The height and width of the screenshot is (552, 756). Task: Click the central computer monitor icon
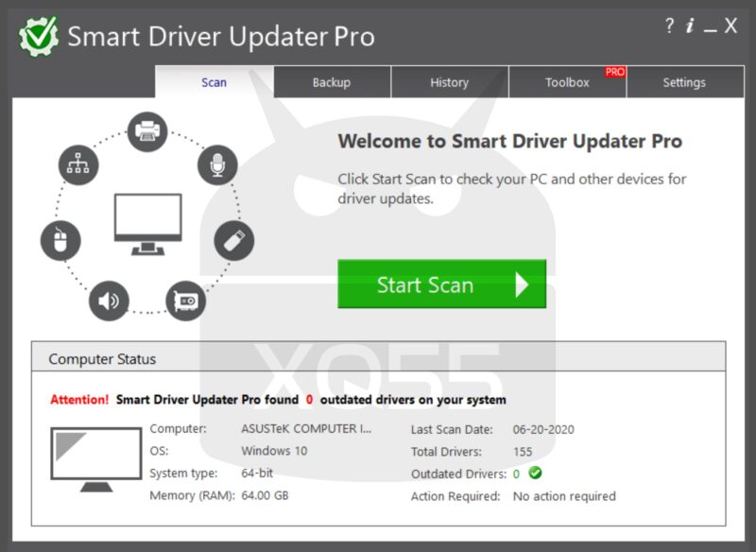tap(147, 223)
